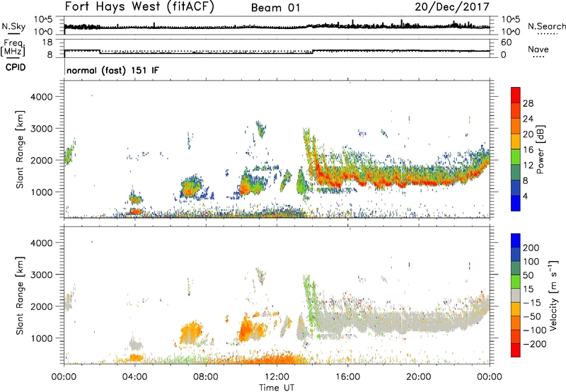The width and height of the screenshot is (566, 392).
Task: Click the "08:00" time axis label
Action: click(206, 377)
